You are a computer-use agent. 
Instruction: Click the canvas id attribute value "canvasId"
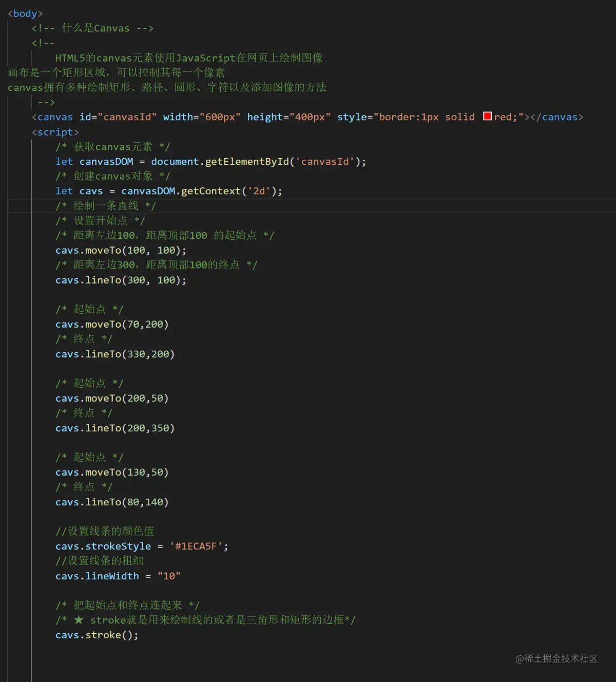click(x=127, y=117)
